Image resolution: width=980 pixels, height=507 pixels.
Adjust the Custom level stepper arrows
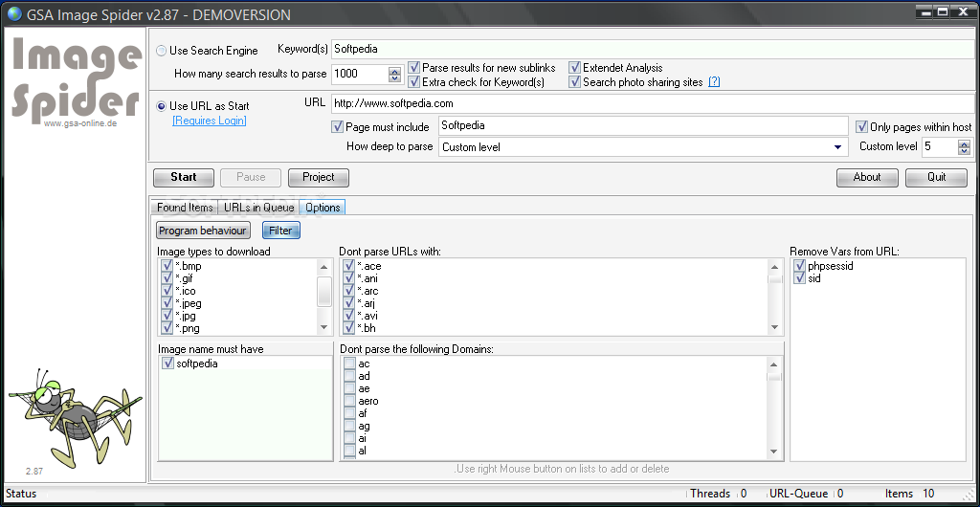click(x=965, y=147)
